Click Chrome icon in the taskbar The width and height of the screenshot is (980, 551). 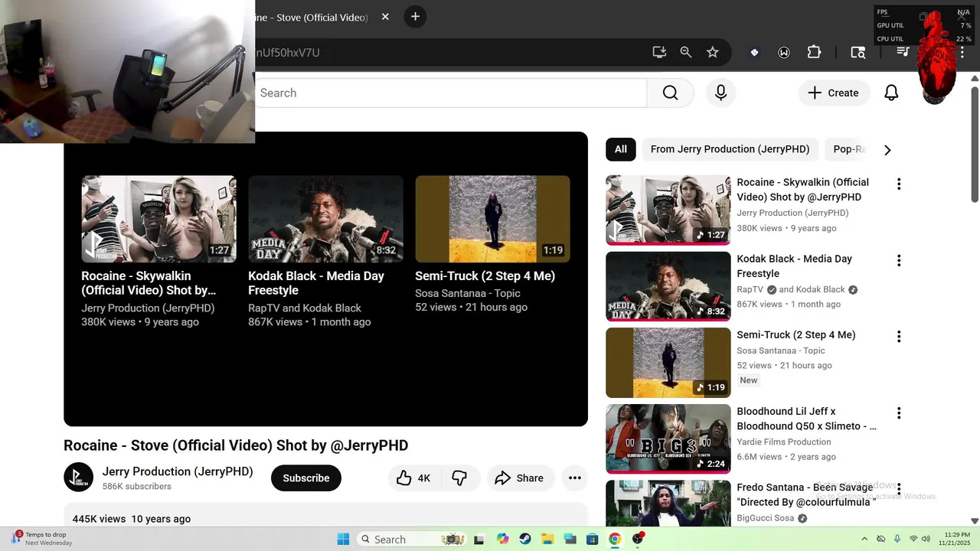point(615,539)
